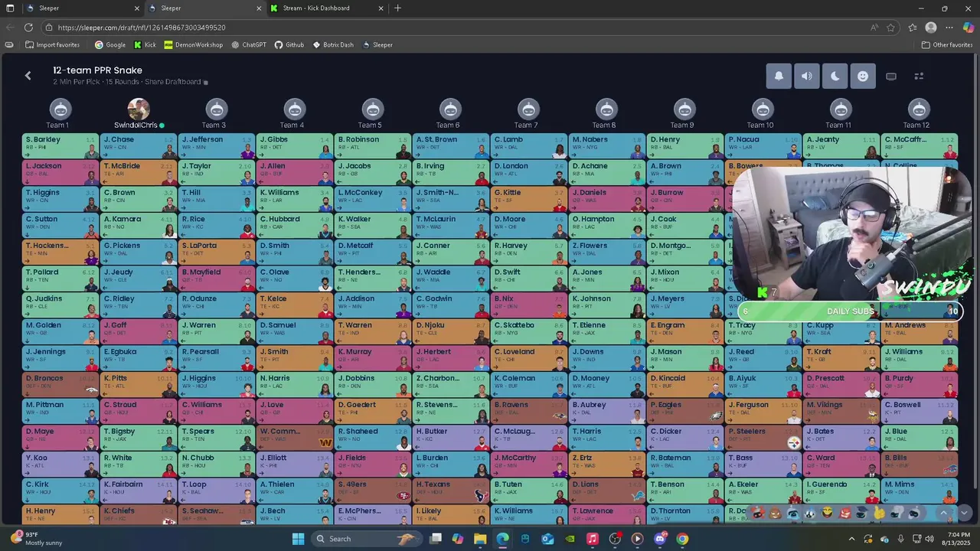Open the G. Kittle pick card
The width and height of the screenshot is (980, 551).
tap(529, 199)
